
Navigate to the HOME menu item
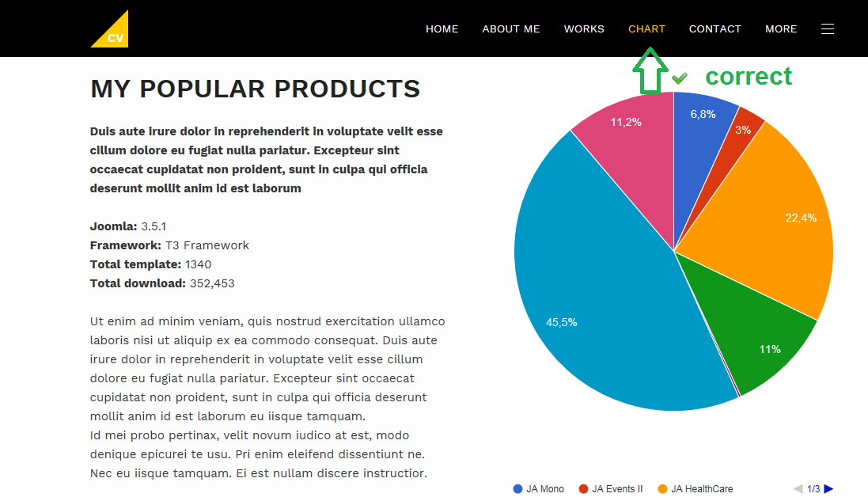click(x=442, y=29)
